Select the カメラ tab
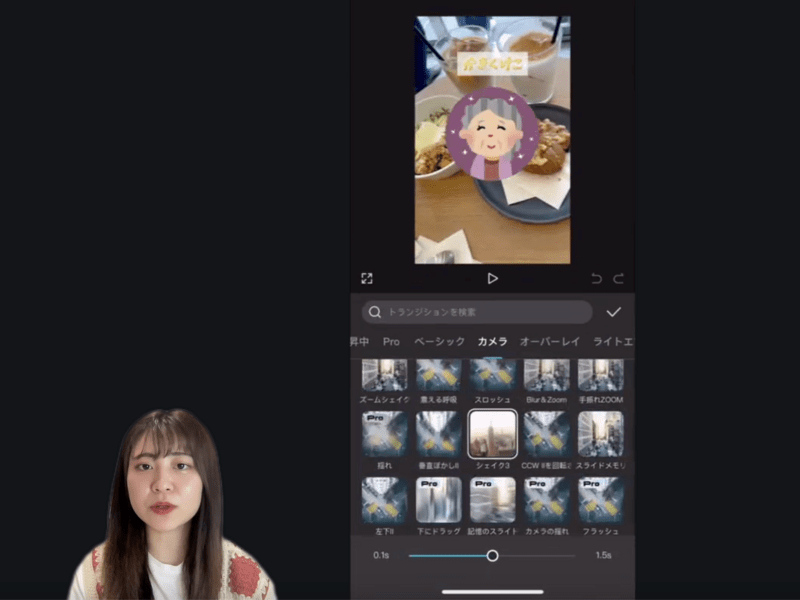 point(492,342)
